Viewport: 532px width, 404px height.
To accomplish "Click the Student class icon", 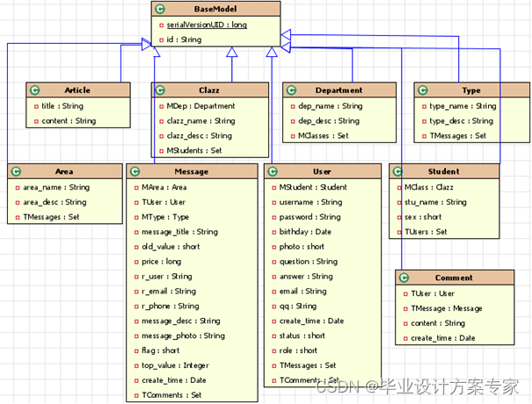I will pyautogui.click(x=397, y=171).
